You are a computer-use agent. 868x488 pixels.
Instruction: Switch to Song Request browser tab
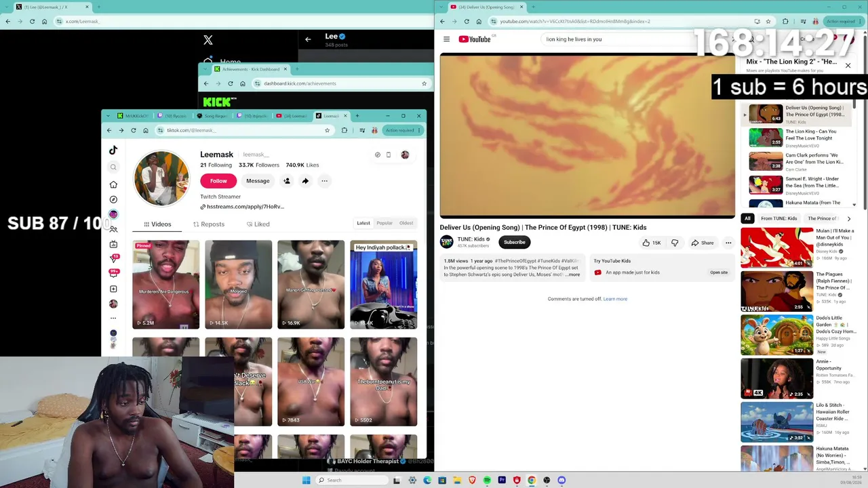[212, 116]
